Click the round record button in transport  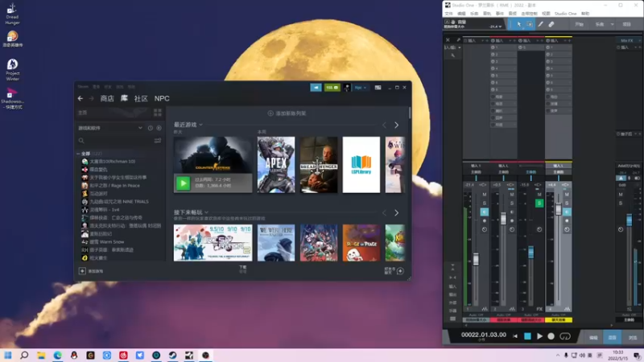[x=551, y=336]
